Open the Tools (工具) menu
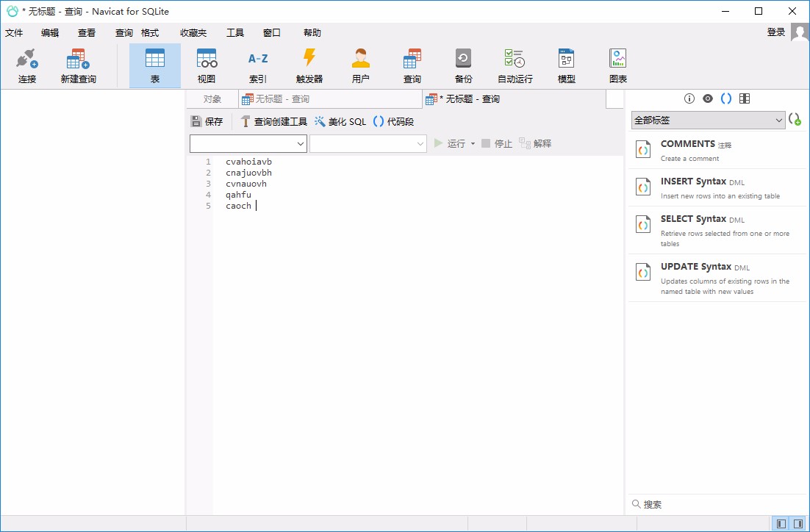810x532 pixels. tap(235, 33)
